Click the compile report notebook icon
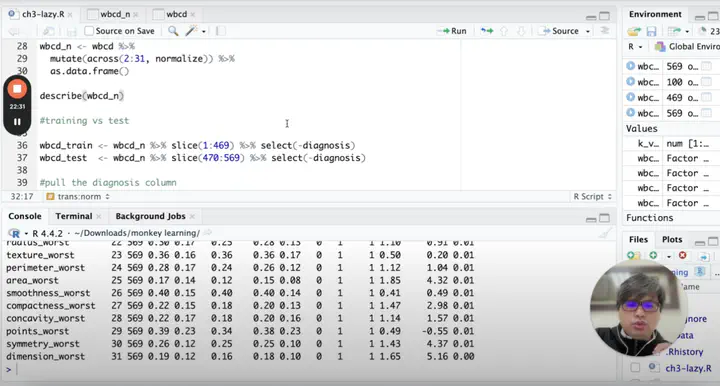This screenshot has width=720, height=386. point(221,31)
